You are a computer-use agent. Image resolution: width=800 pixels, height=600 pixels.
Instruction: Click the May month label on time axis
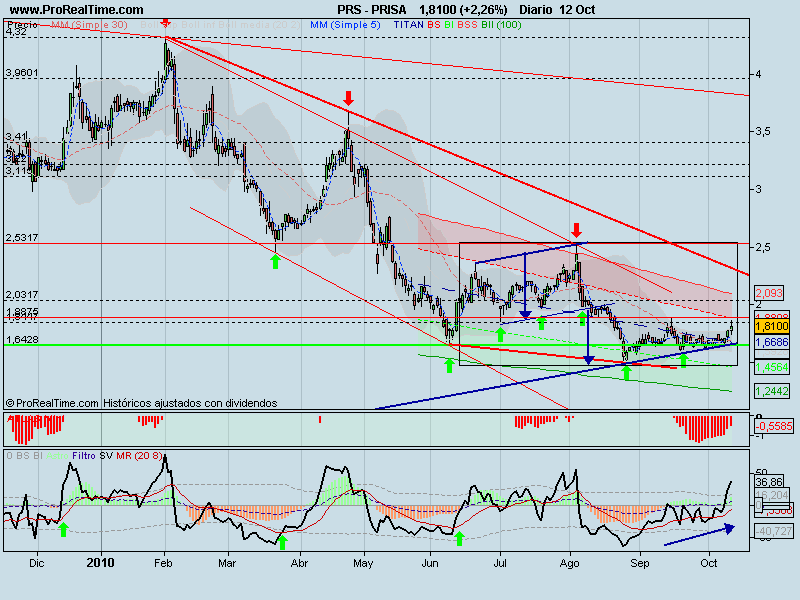pos(363,563)
